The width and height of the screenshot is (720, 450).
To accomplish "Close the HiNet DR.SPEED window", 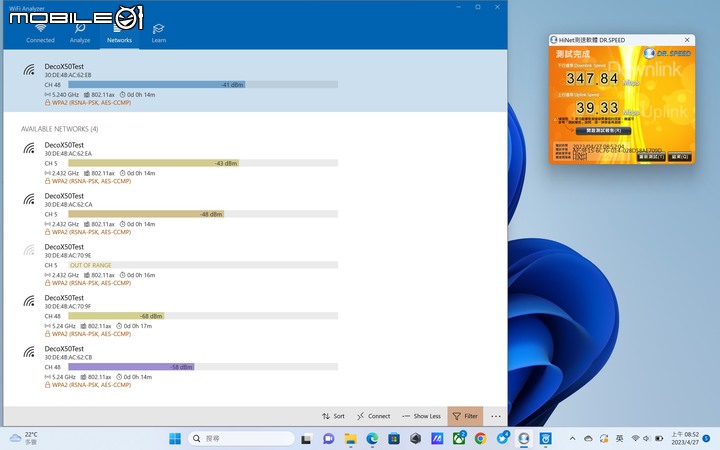I will (687, 40).
